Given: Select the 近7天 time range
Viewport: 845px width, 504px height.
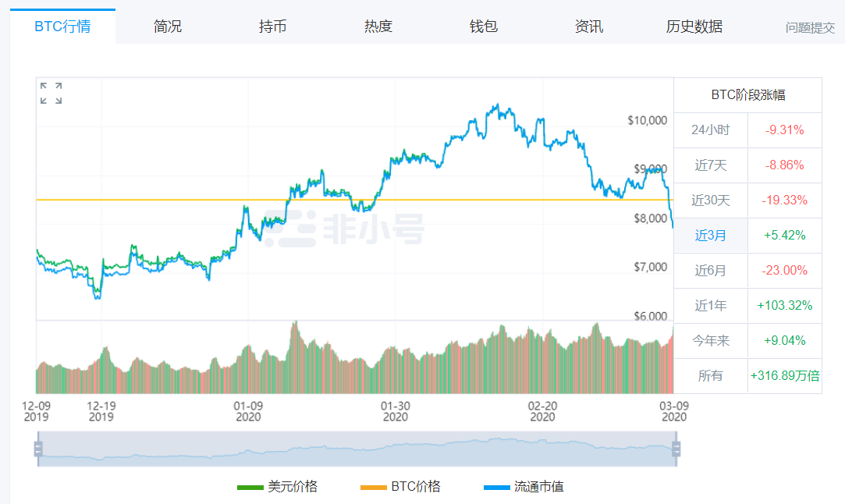Looking at the screenshot, I should pyautogui.click(x=710, y=165).
